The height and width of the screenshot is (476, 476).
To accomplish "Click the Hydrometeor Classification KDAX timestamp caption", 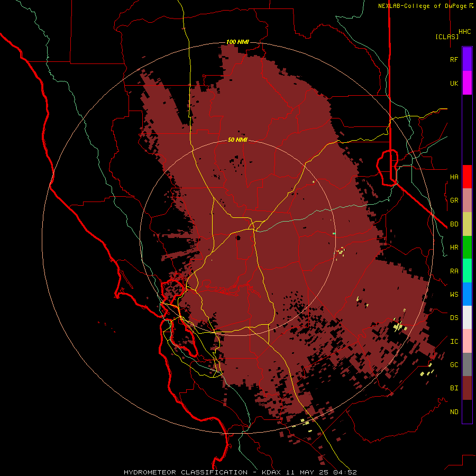I will tap(240, 472).
